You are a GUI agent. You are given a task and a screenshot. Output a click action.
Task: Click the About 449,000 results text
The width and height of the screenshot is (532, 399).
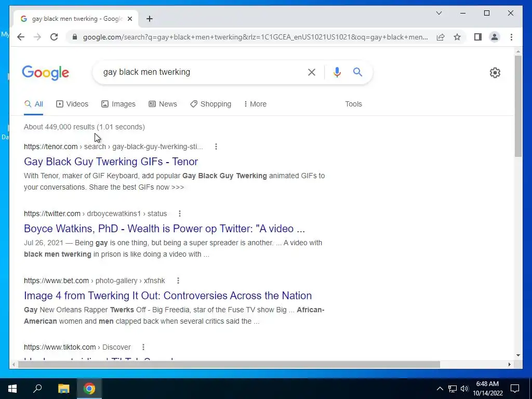(85, 127)
